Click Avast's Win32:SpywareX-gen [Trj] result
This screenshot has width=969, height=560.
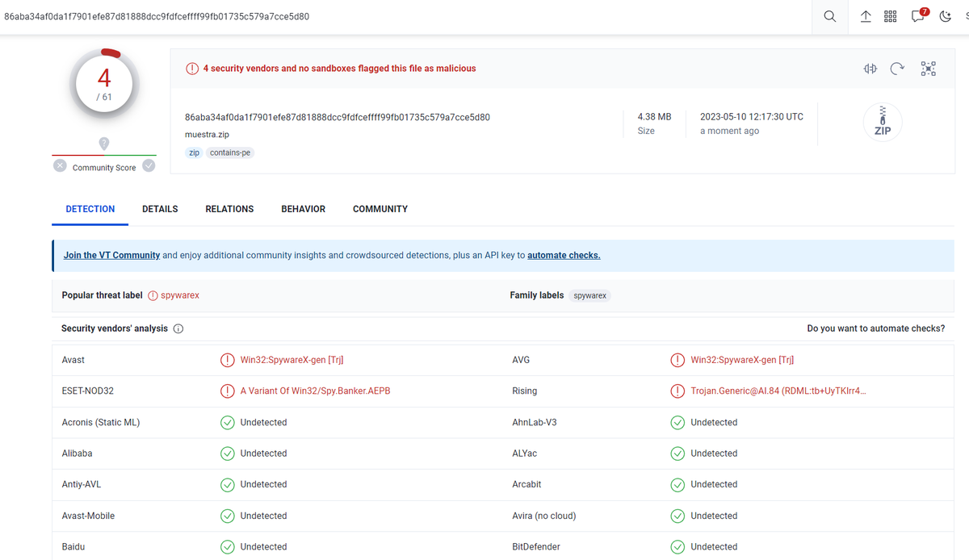(x=292, y=360)
